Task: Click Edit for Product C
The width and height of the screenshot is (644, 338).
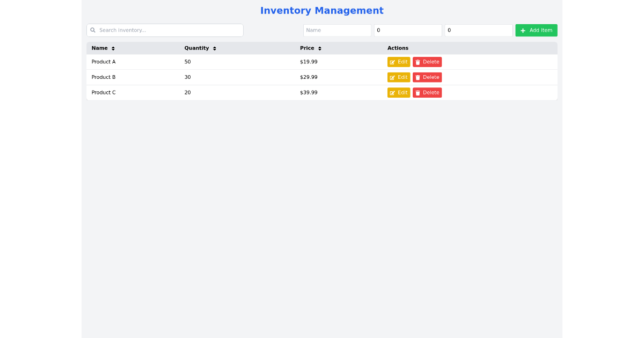Action: (399, 92)
